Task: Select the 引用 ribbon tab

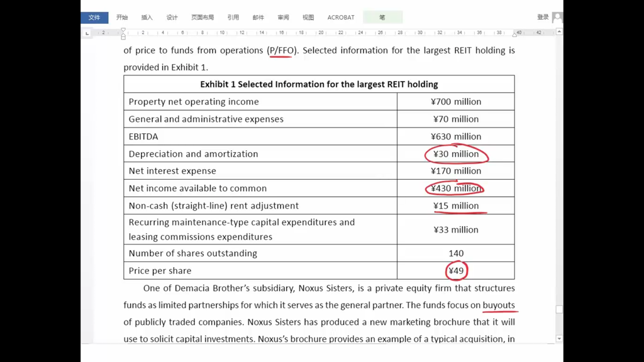Action: 233,17
